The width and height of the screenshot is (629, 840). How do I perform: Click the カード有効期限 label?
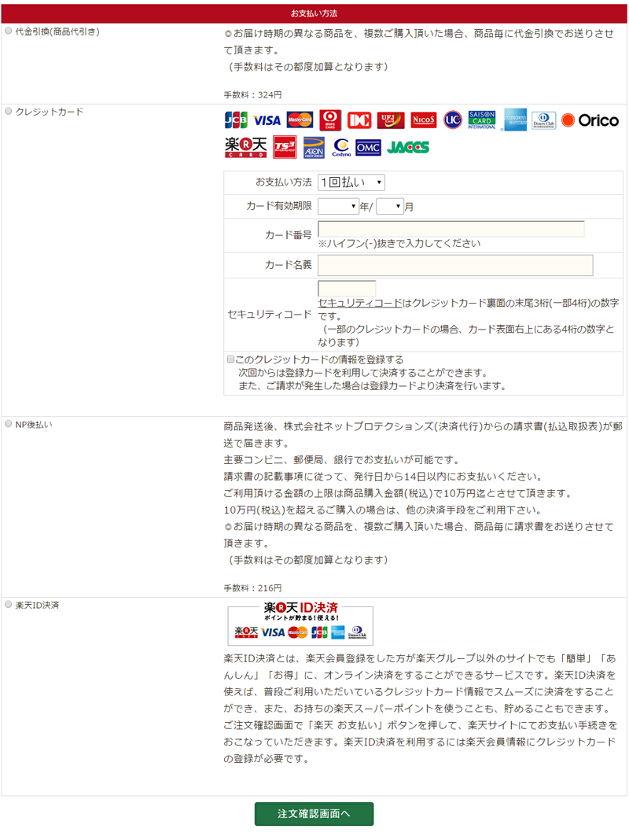coord(279,206)
